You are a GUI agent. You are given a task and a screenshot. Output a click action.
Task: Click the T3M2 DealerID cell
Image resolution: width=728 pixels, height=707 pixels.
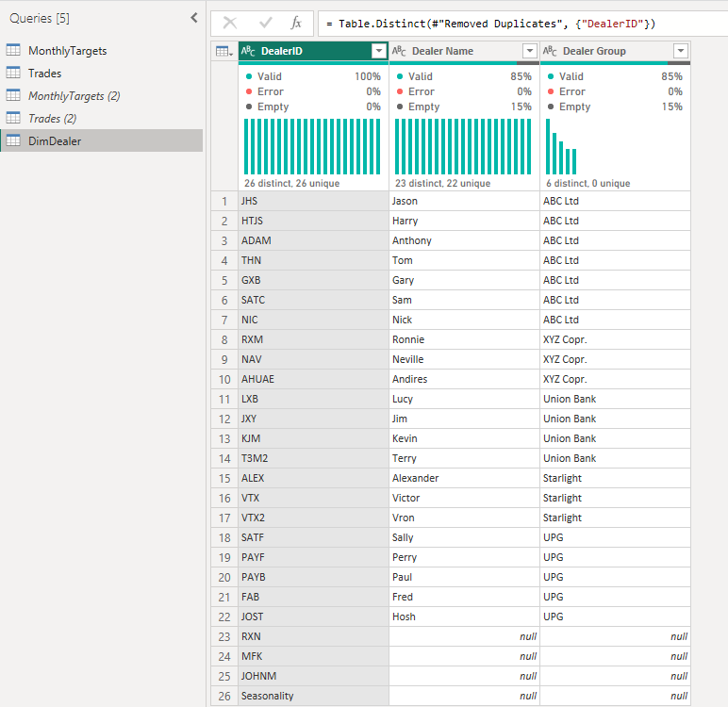click(313, 459)
